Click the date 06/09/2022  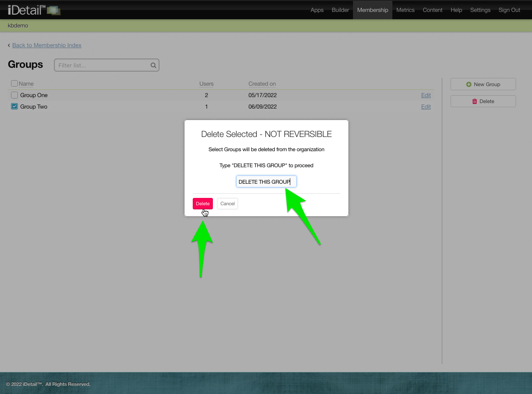tap(263, 106)
